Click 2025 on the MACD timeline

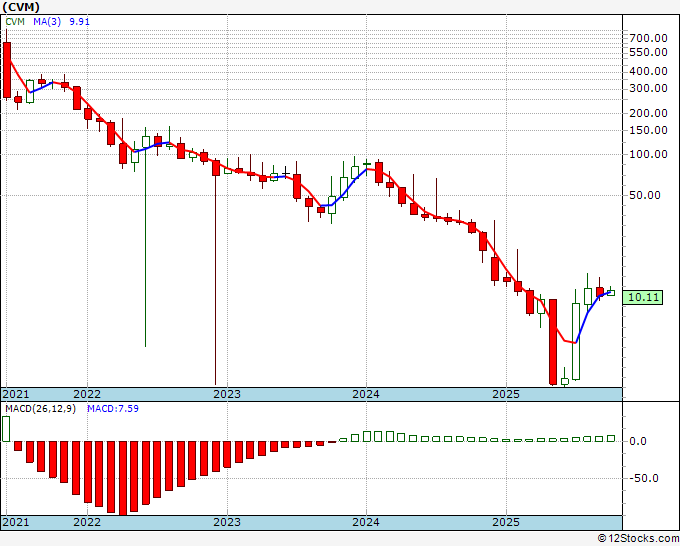coord(506,522)
